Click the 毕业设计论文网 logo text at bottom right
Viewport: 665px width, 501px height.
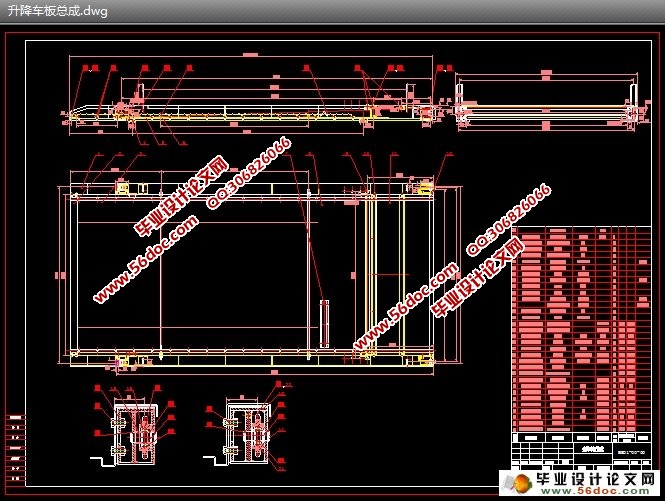[595, 479]
